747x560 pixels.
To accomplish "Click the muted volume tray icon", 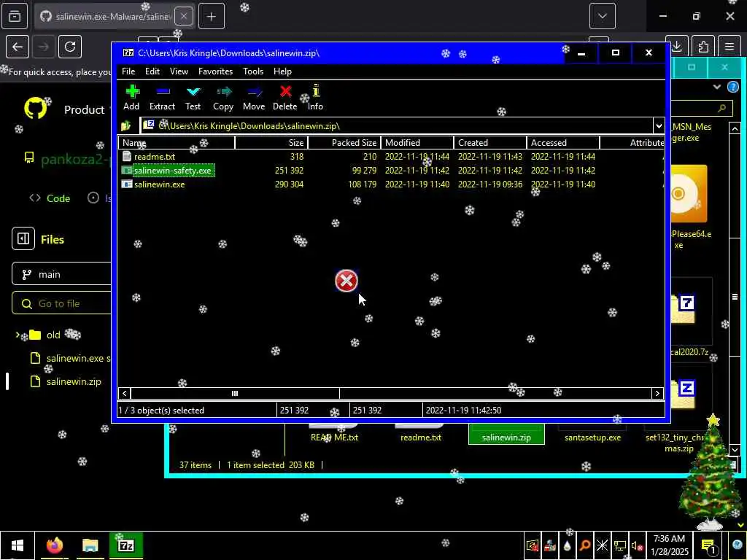I will [x=637, y=545].
